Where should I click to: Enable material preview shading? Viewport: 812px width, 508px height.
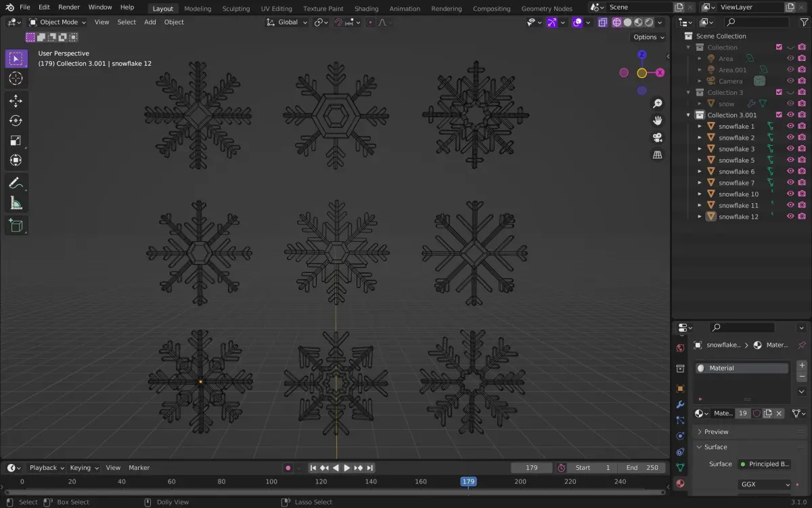[638, 22]
